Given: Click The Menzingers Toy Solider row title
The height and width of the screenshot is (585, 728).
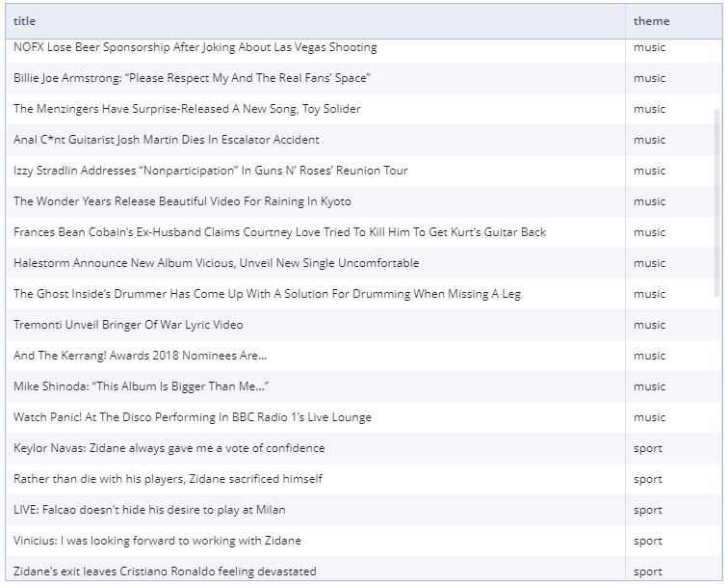Looking at the screenshot, I should click(x=187, y=109).
